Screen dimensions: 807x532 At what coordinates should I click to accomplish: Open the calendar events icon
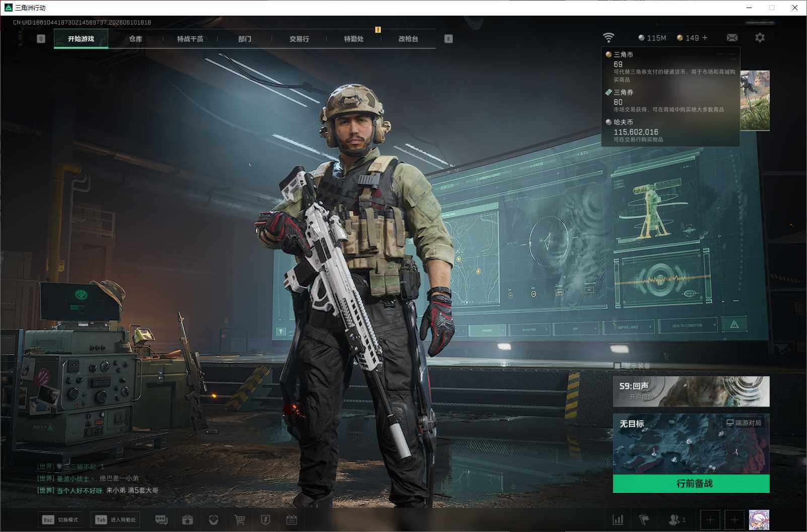(x=292, y=520)
